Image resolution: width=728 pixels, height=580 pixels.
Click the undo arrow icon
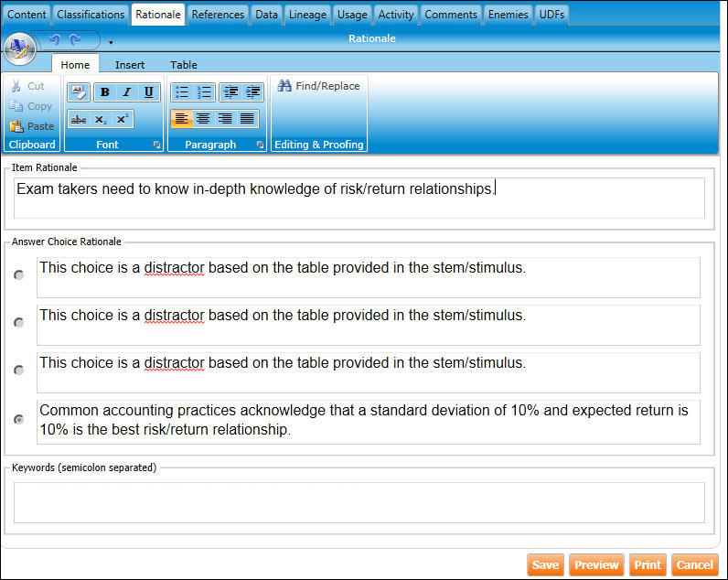pyautogui.click(x=54, y=40)
